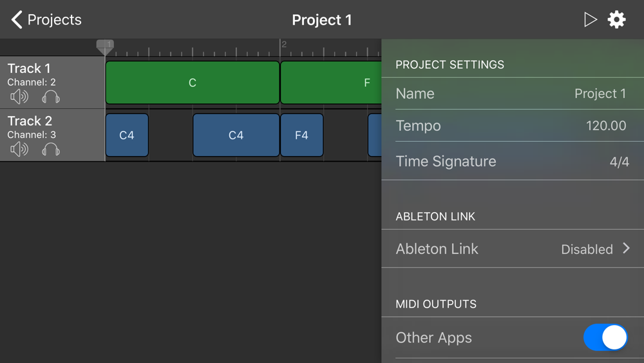Close settings via the gear icon
644x363 pixels.
tap(616, 19)
